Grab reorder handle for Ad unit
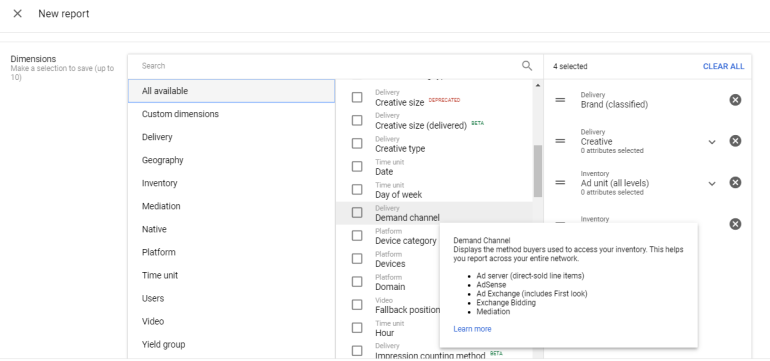 [560, 183]
